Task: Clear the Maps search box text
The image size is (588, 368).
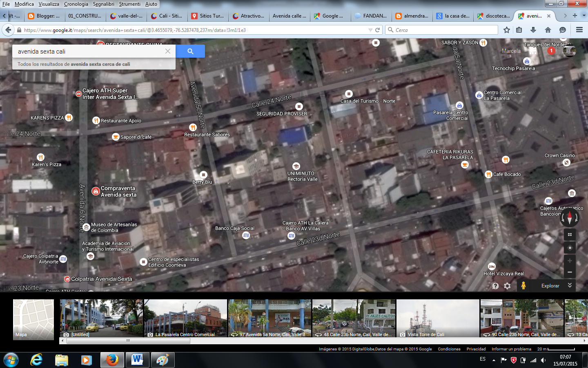Action: (168, 51)
